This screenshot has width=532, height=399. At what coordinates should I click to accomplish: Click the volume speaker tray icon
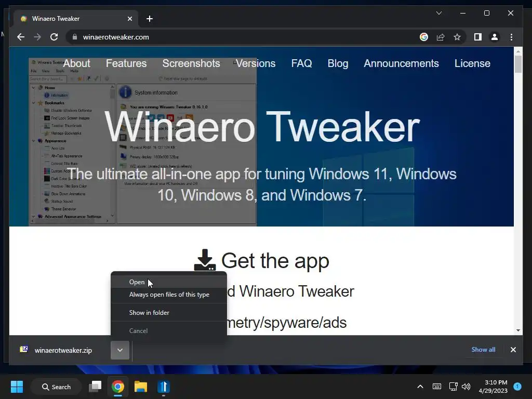466,387
